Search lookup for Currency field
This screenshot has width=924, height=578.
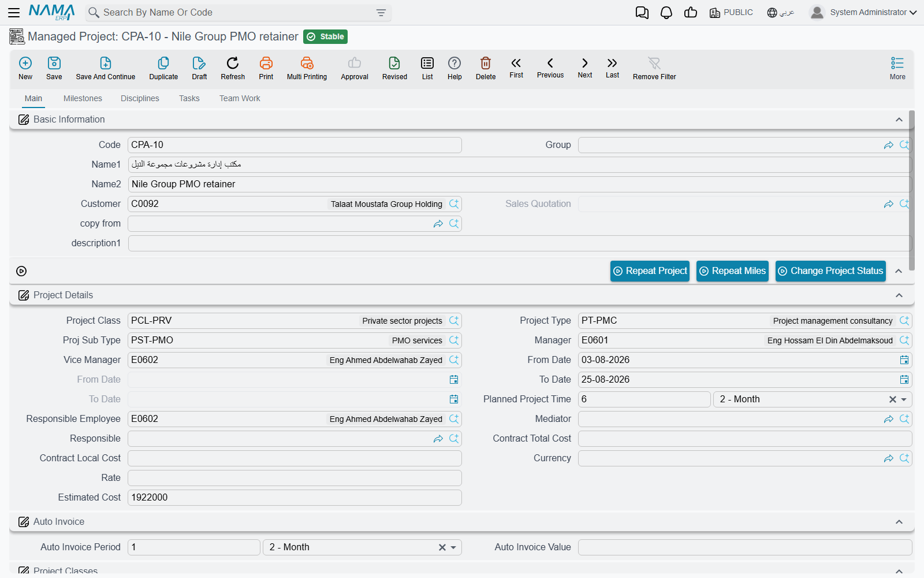coord(904,458)
